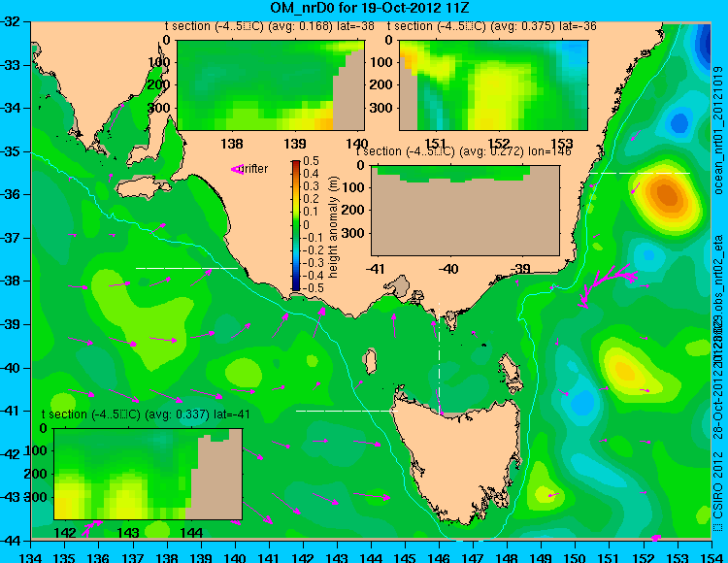Click the colorbar tick label 0.3
The image size is (728, 563).
(311, 186)
